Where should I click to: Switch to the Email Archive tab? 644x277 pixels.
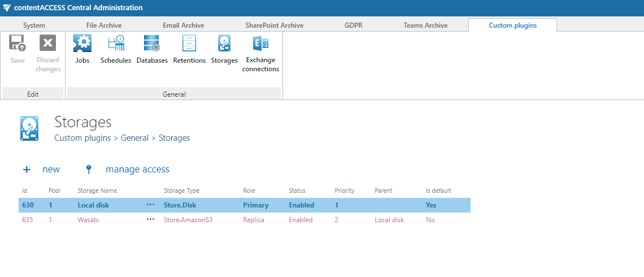pyautogui.click(x=184, y=25)
